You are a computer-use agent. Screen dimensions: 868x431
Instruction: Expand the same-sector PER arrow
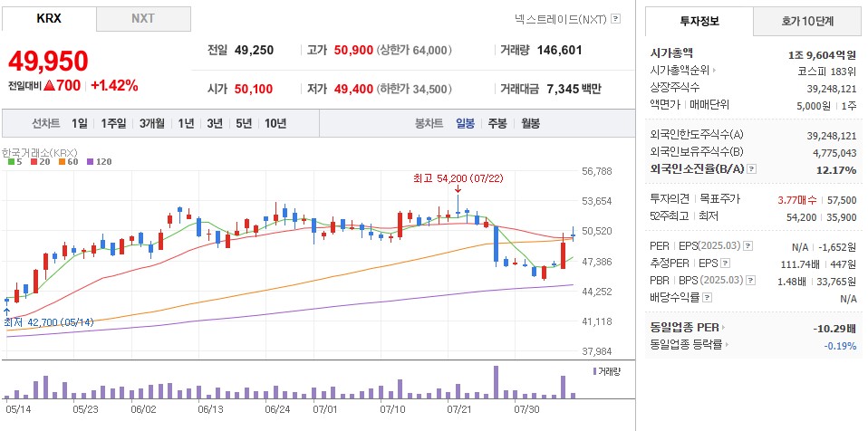point(723,328)
